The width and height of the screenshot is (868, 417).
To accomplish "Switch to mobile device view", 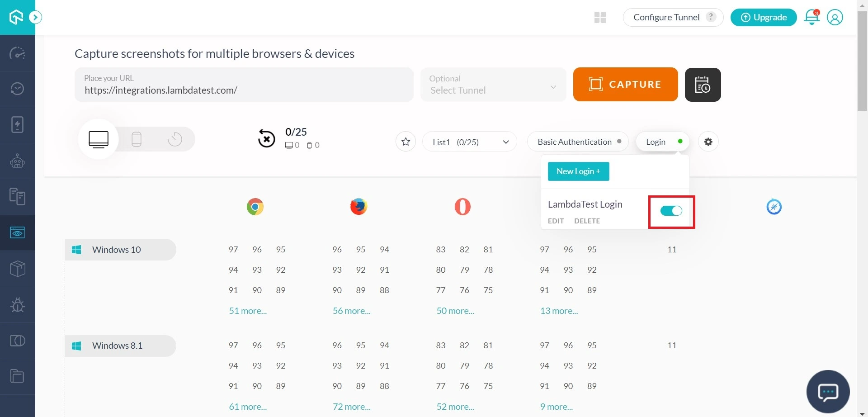I will (137, 139).
